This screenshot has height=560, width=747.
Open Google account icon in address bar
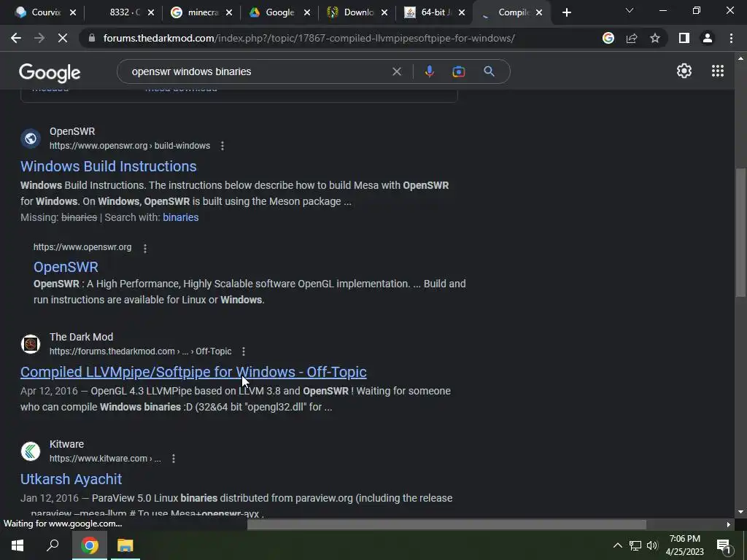608,38
